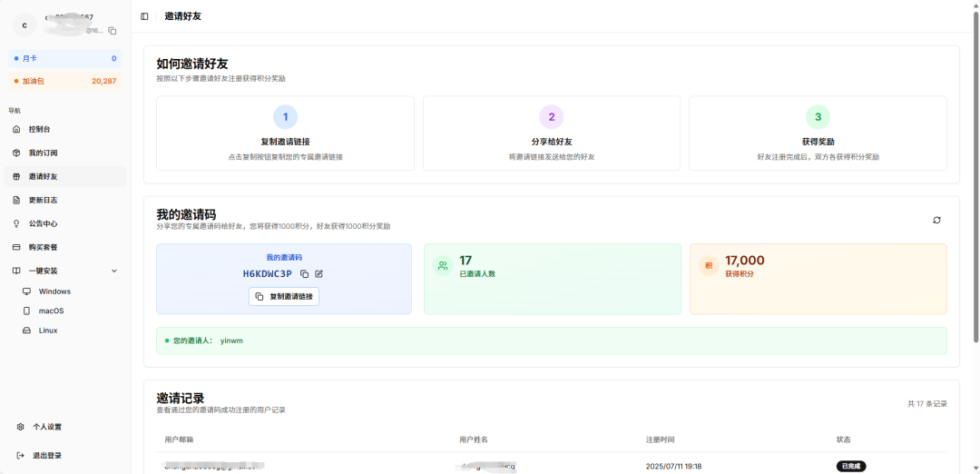Viewport: 980px width, 474px height.
Task: Open the macOS install page
Action: point(51,311)
